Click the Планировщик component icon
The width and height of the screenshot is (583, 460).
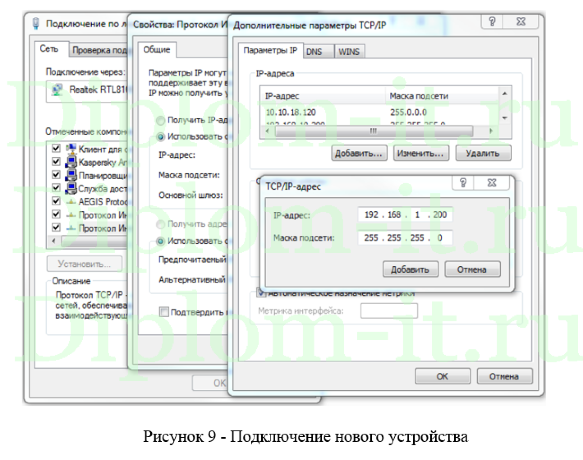point(71,175)
